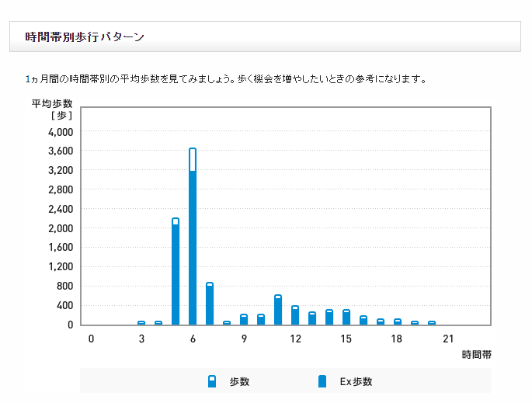Select the bar at hour 3
This screenshot has height=403, width=532.
[141, 323]
